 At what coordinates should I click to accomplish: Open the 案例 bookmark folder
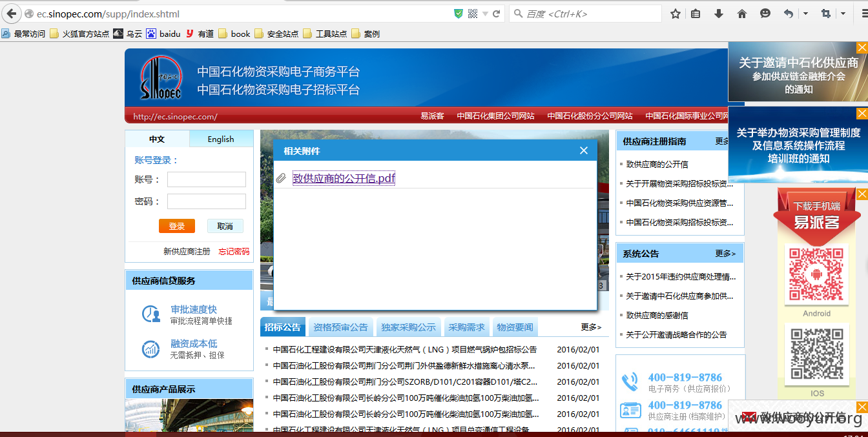click(366, 34)
